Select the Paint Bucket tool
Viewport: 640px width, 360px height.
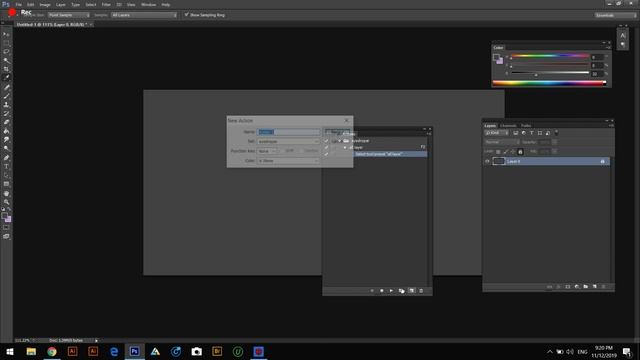[x=6, y=131]
